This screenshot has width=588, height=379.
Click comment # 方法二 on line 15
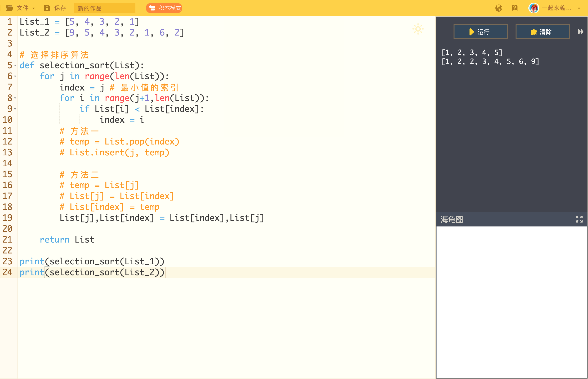pos(79,175)
